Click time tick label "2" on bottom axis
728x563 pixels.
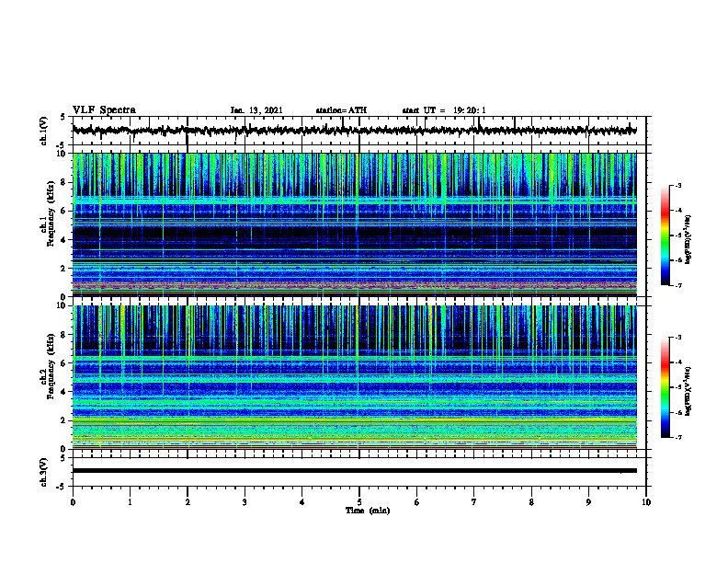pyautogui.click(x=188, y=502)
